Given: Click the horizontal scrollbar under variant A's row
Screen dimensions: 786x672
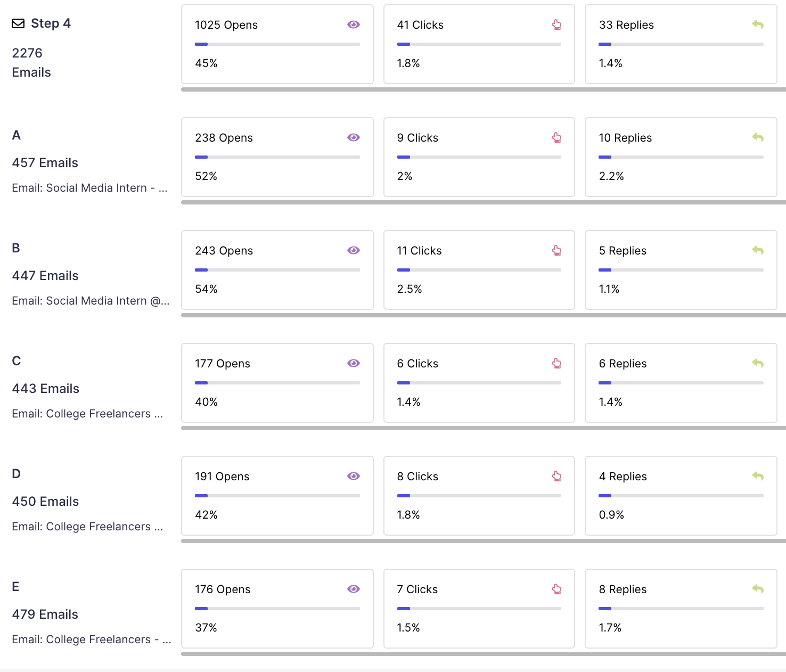Looking at the screenshot, I should (479, 203).
